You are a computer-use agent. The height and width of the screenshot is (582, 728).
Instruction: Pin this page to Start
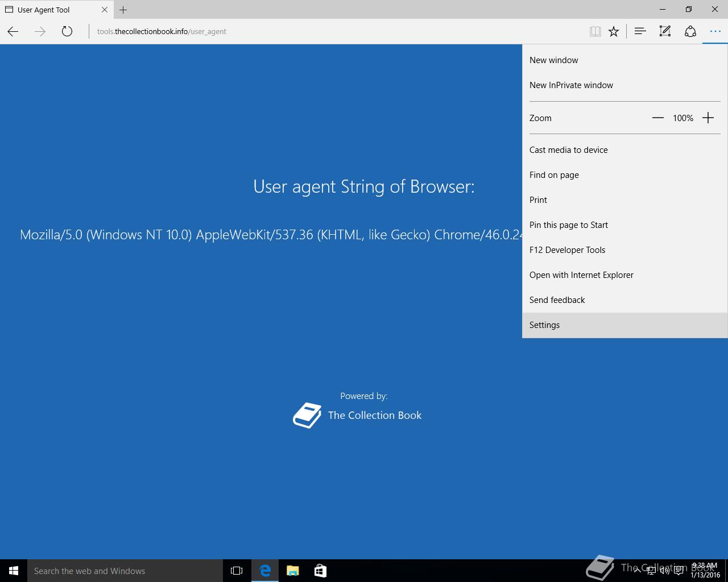click(x=624, y=225)
